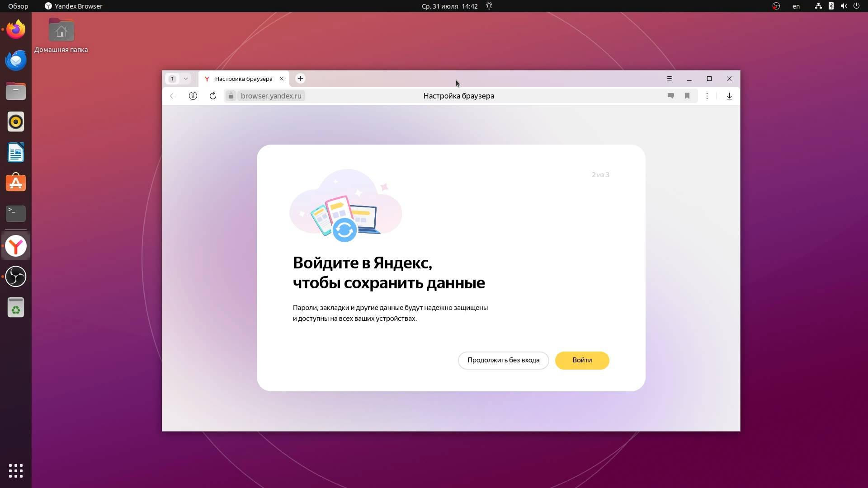
Task: Open Firefox from the dock
Action: pos(16,30)
